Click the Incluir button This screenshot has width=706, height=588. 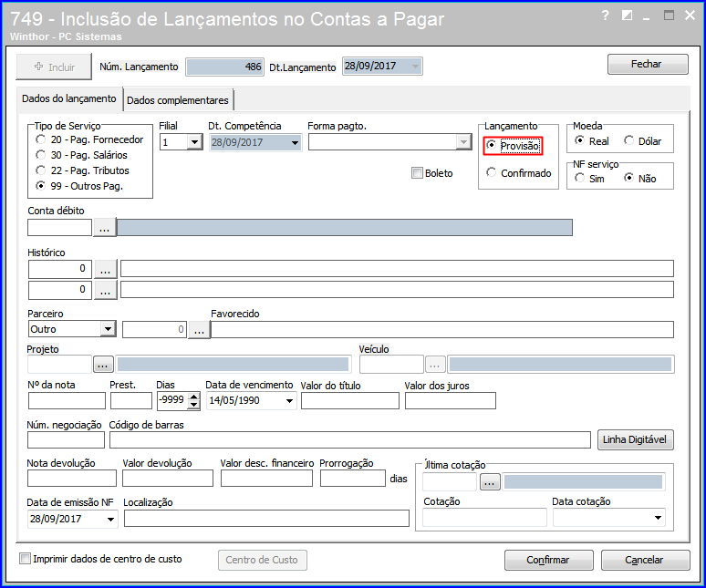(x=54, y=67)
